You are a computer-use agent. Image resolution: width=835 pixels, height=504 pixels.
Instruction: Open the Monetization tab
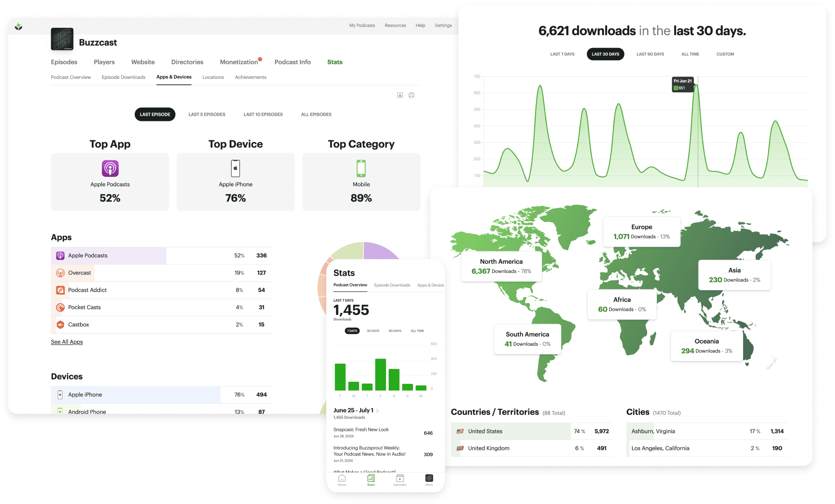[x=239, y=62]
